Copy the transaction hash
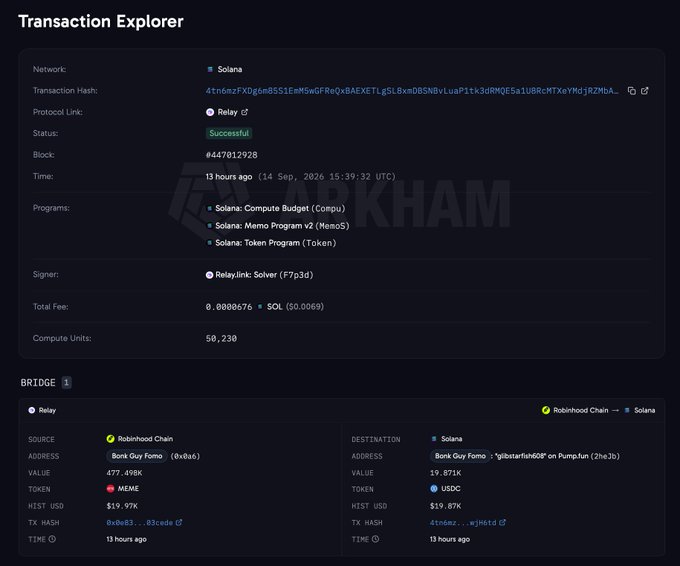The image size is (680, 566). click(x=632, y=91)
